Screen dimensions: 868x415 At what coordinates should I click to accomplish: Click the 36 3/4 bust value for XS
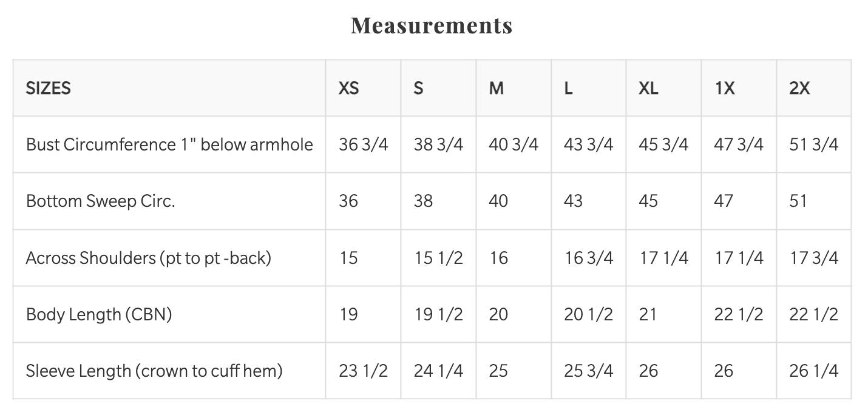point(363,144)
